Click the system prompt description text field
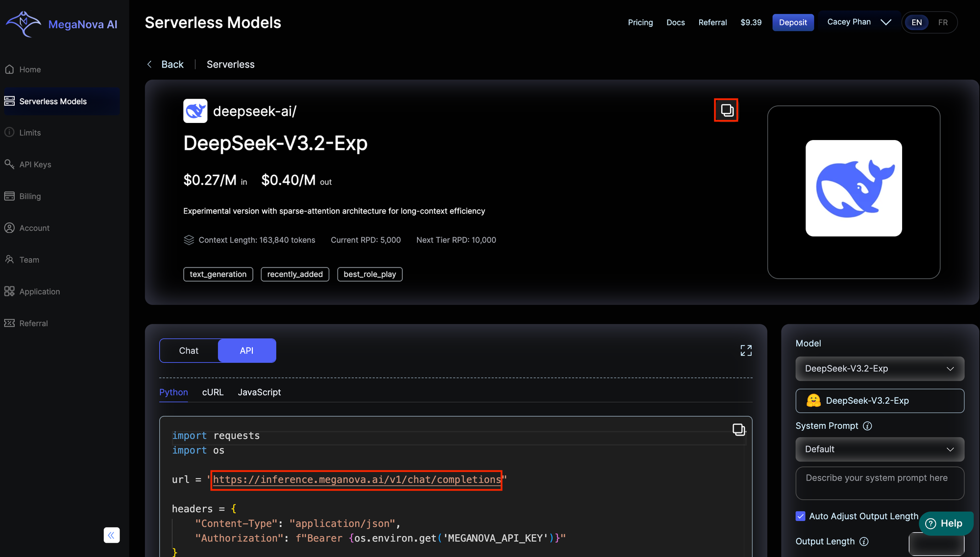Screen dimensions: 980x557 (x=880, y=483)
